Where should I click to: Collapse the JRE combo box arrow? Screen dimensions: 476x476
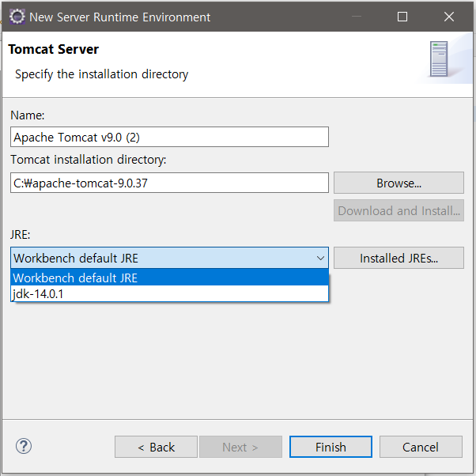point(320,258)
